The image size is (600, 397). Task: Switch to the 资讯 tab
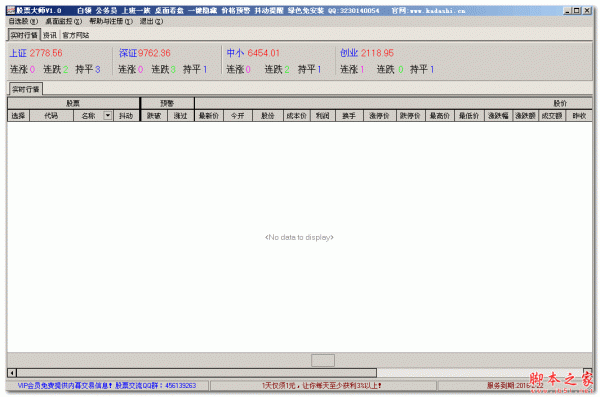(x=50, y=36)
